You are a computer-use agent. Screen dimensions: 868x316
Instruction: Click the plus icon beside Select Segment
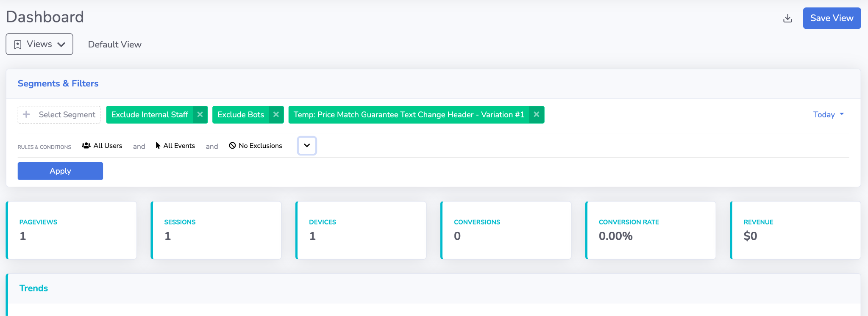tap(26, 115)
